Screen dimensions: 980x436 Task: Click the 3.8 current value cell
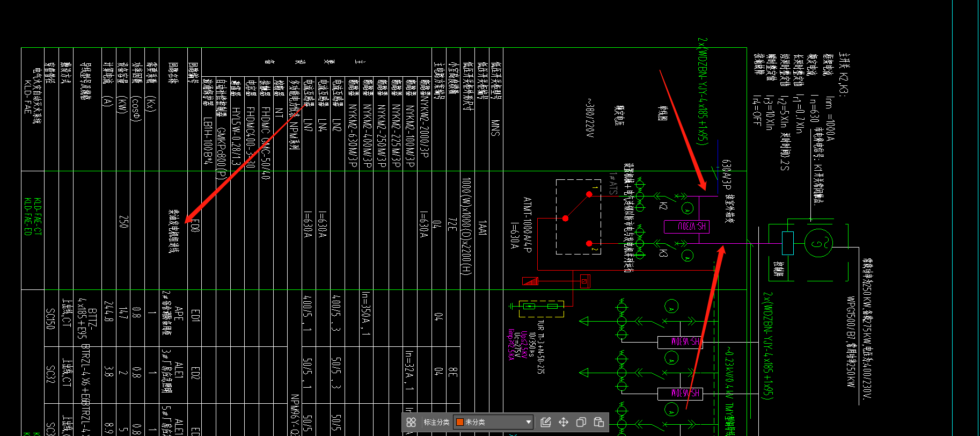108,372
